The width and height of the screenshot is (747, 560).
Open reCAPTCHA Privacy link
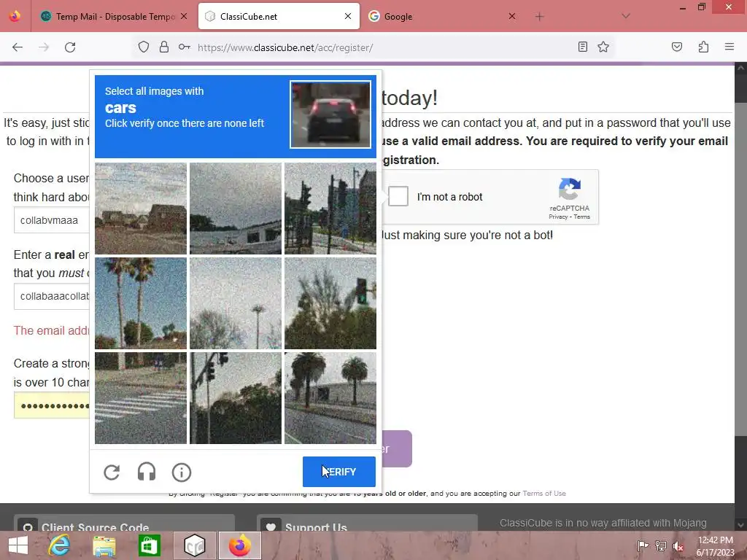pos(558,217)
